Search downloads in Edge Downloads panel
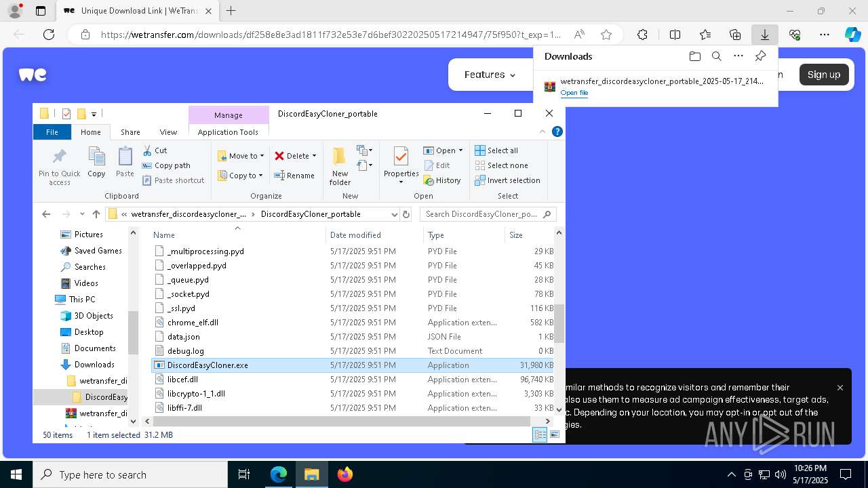This screenshot has height=488, width=868. (x=716, y=56)
